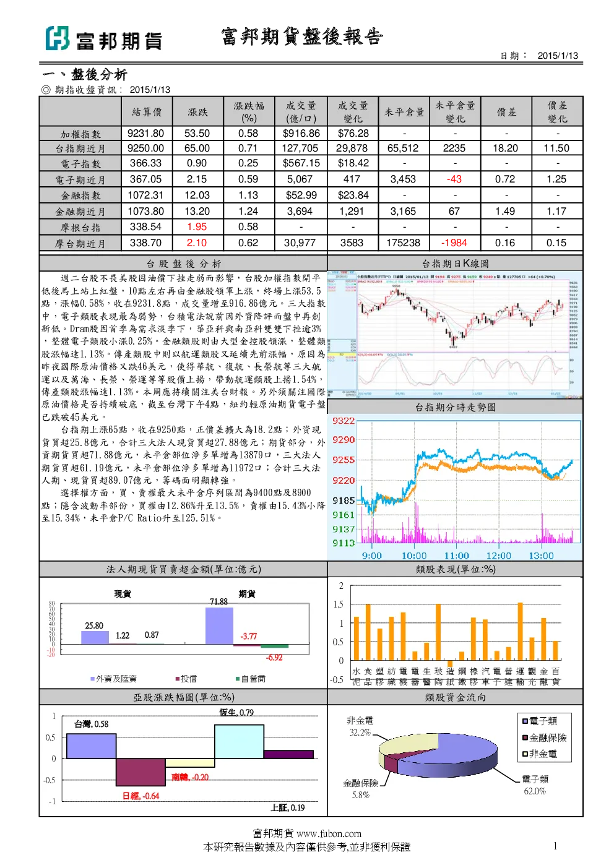Image resolution: width=614 pixels, height=868 pixels.
Task: Select the 日經, -0.64 bar label
Action: pos(141,796)
